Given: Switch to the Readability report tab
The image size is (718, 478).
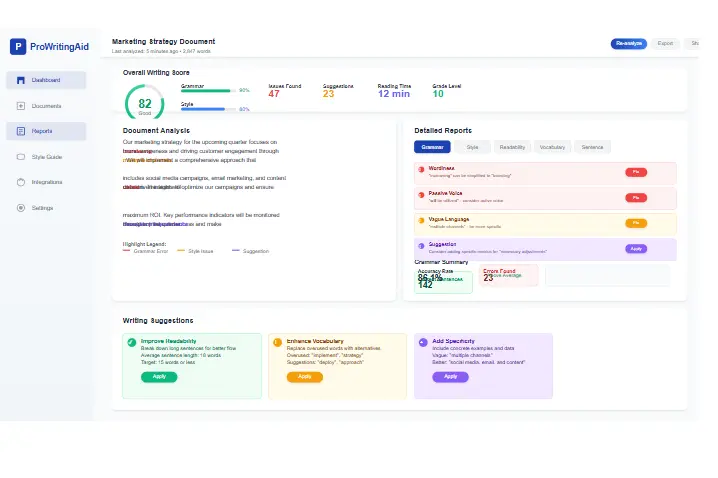Looking at the screenshot, I should point(512,147).
